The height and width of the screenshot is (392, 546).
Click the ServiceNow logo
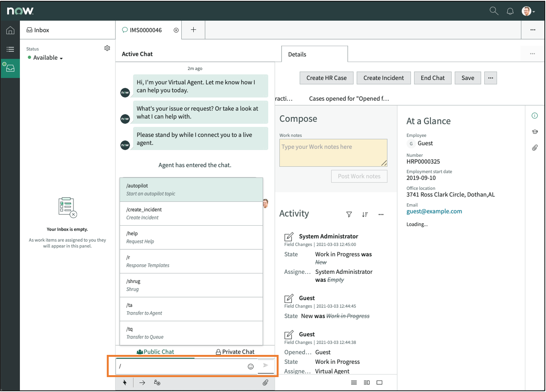[x=20, y=11]
